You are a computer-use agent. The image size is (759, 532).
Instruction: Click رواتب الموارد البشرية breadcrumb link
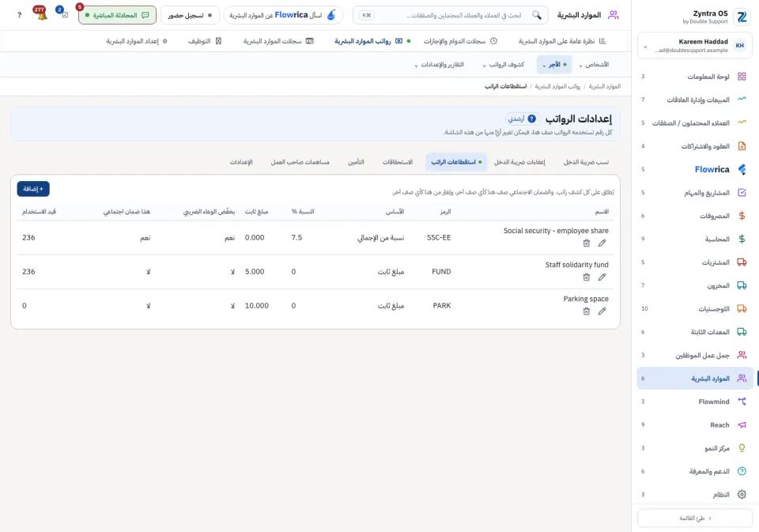click(x=557, y=86)
